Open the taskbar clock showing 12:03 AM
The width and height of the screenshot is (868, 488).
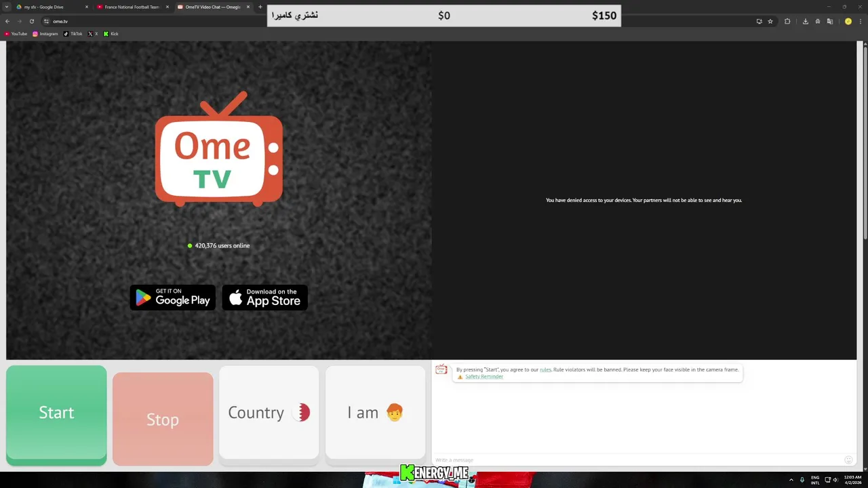852,480
